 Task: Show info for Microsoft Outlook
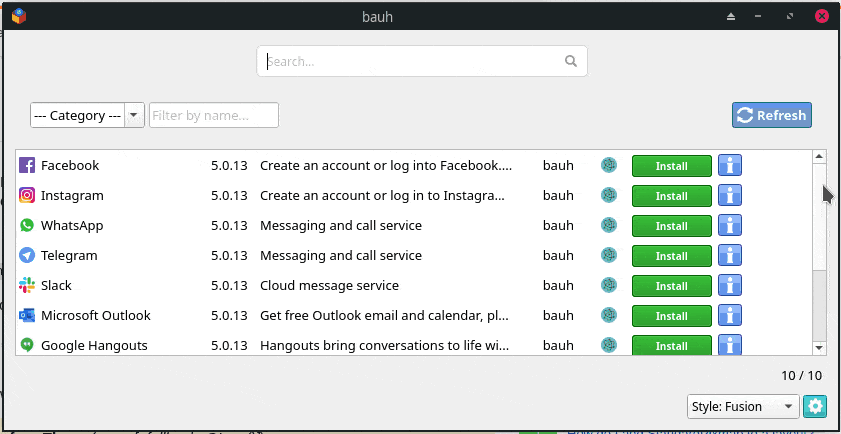[730, 316]
